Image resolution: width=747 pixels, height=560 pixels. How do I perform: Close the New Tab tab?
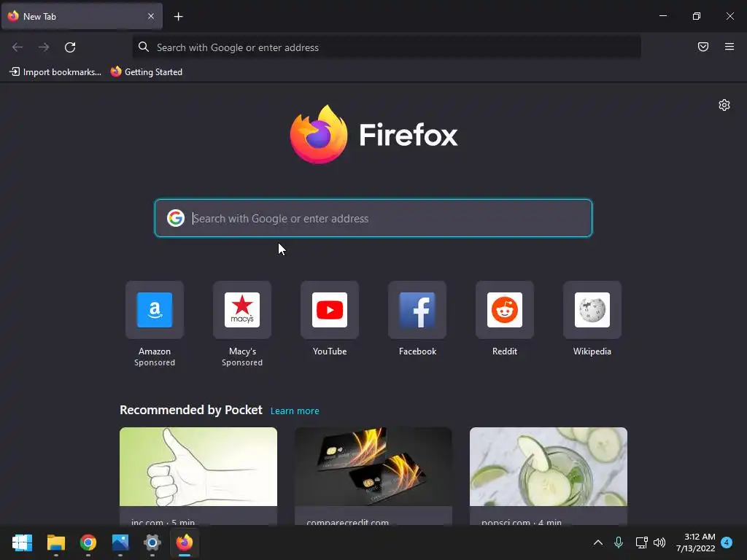click(x=150, y=16)
